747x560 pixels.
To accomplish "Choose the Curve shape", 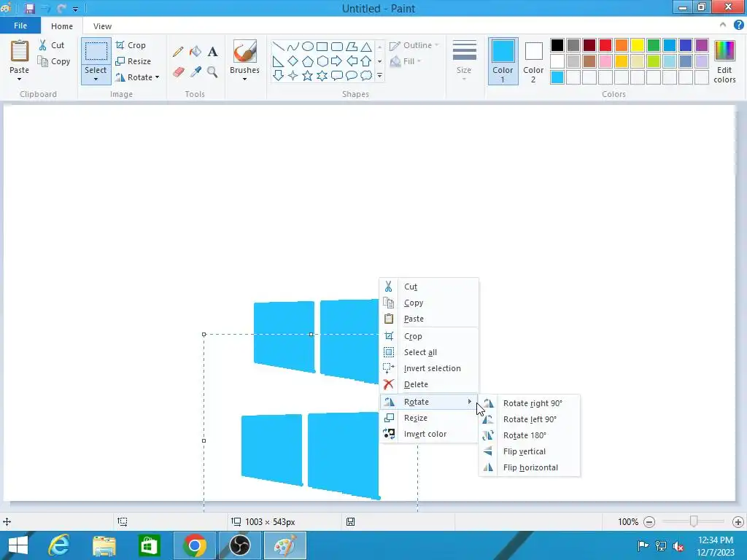I will 293,47.
